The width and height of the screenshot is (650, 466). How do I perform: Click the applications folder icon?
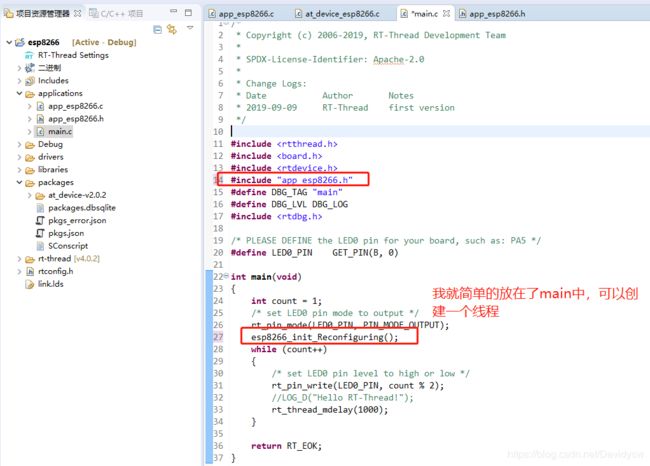29,94
